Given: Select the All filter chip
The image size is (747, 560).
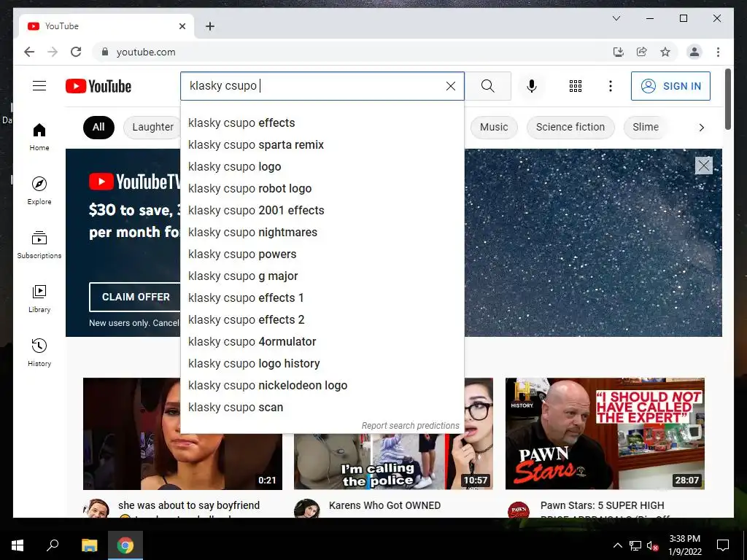Looking at the screenshot, I should click(98, 127).
